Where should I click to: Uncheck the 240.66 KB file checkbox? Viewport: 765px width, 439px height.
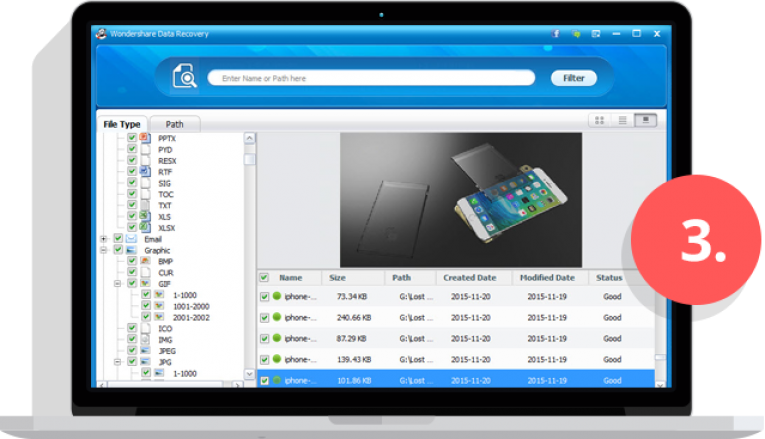tap(264, 318)
